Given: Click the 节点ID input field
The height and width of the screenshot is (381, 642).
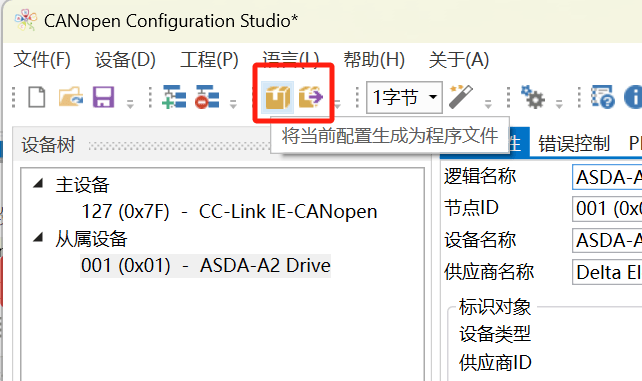Looking at the screenshot, I should pyautogui.click(x=607, y=209).
